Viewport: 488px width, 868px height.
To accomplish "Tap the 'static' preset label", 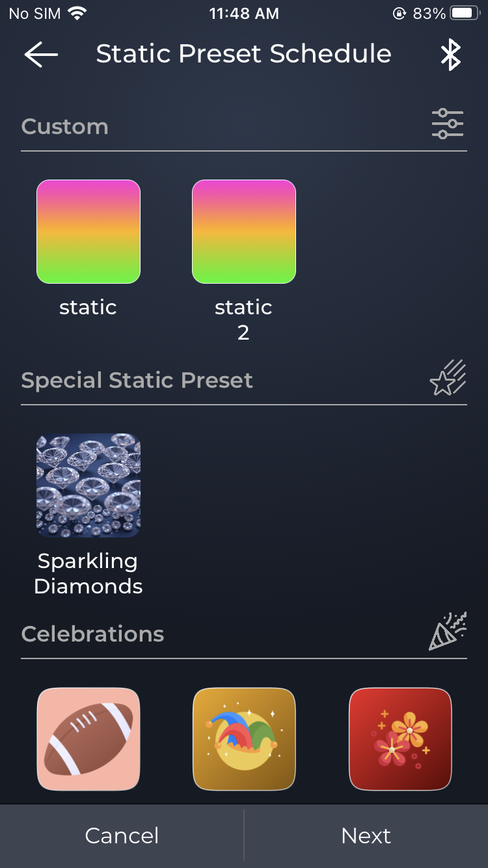I will (x=88, y=307).
